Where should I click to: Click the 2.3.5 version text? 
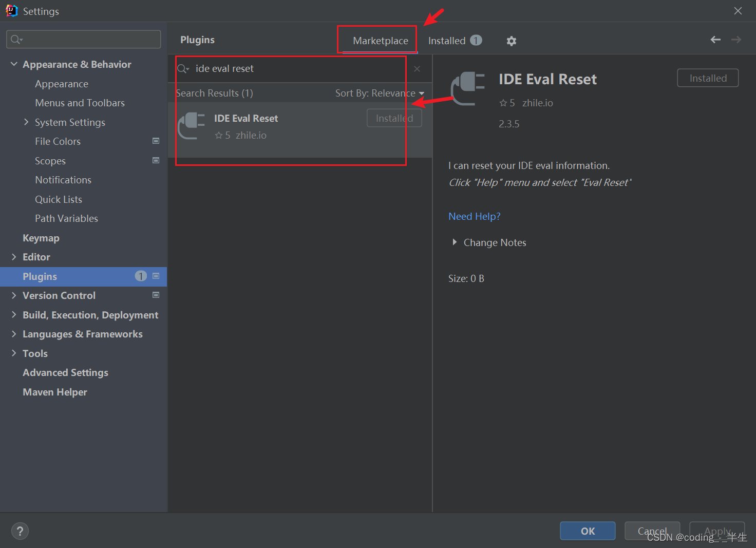[x=509, y=124]
